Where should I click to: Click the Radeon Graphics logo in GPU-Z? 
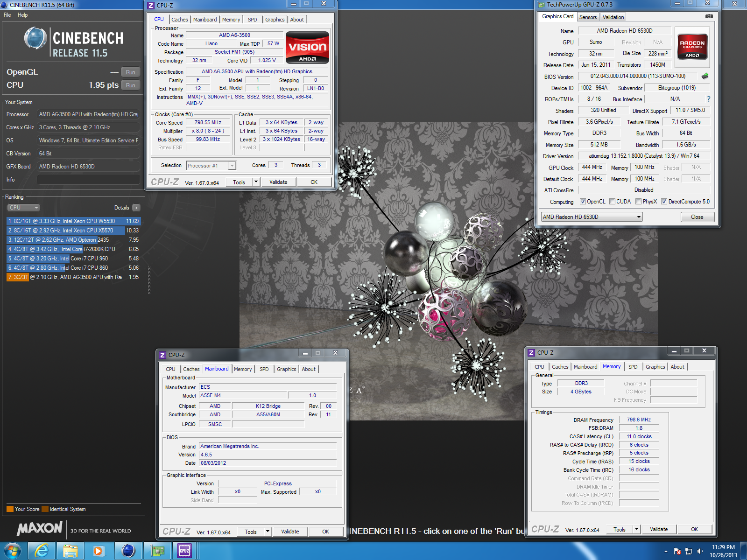point(692,46)
